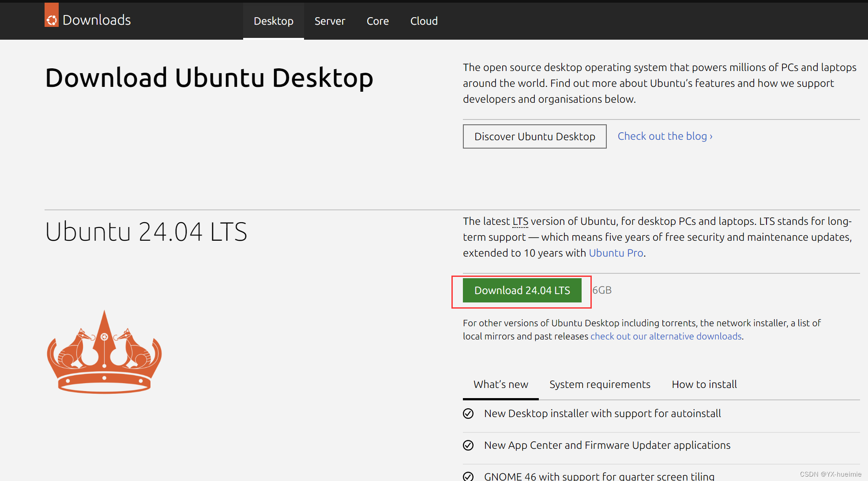
Task: Expand System requirements tab
Action: pyautogui.click(x=599, y=384)
